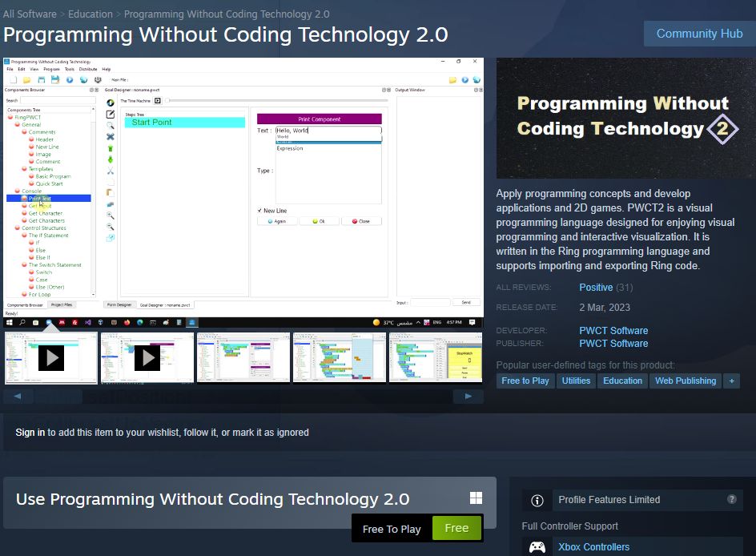Select the Education tag
The height and width of the screenshot is (556, 756).
622,381
